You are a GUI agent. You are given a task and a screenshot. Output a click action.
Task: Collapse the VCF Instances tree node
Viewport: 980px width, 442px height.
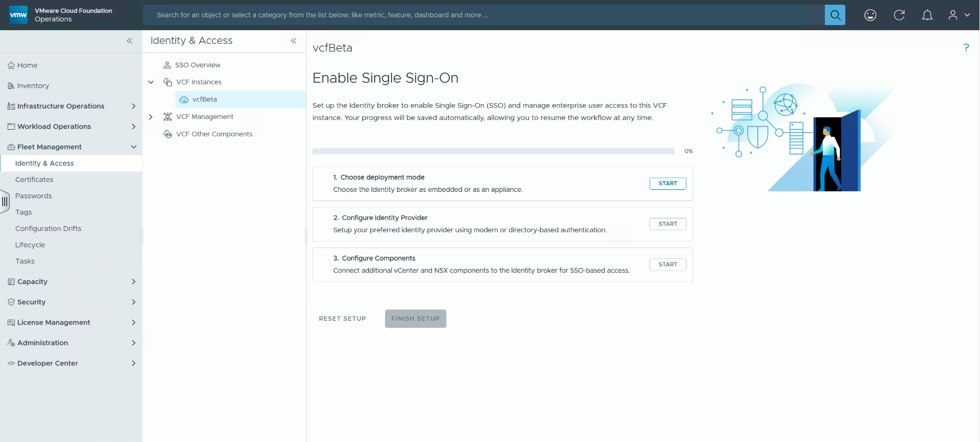tap(151, 82)
